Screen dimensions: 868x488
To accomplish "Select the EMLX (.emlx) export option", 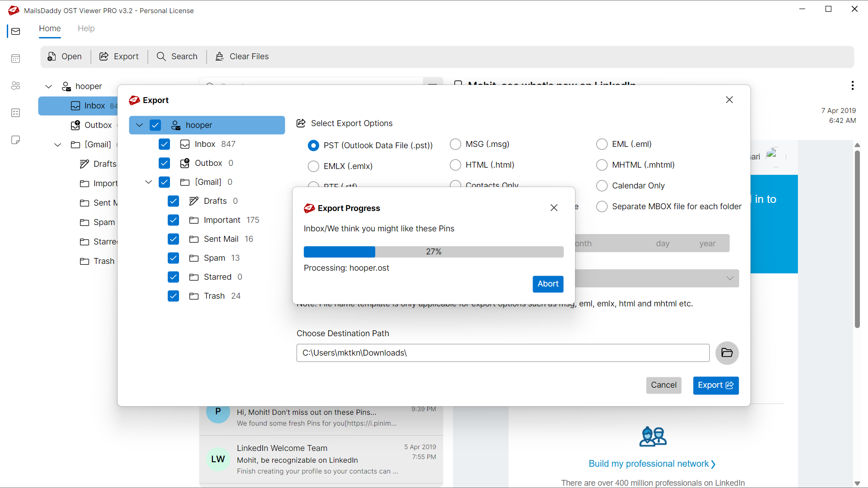I will [x=313, y=166].
